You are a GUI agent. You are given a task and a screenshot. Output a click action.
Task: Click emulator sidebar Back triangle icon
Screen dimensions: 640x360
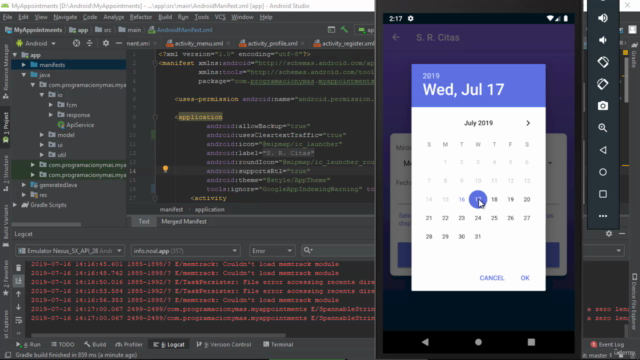pyautogui.click(x=603, y=150)
